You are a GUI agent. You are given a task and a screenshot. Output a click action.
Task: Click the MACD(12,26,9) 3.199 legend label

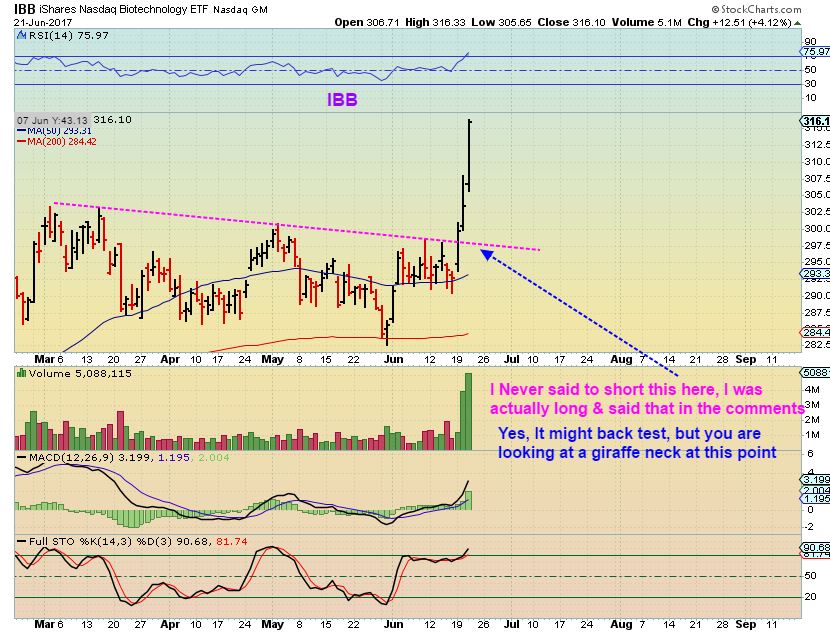91,457
